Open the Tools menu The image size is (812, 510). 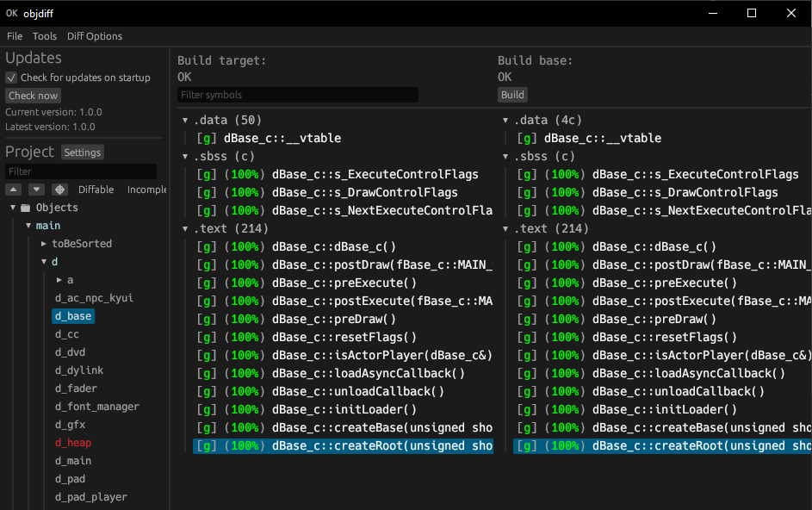45,36
